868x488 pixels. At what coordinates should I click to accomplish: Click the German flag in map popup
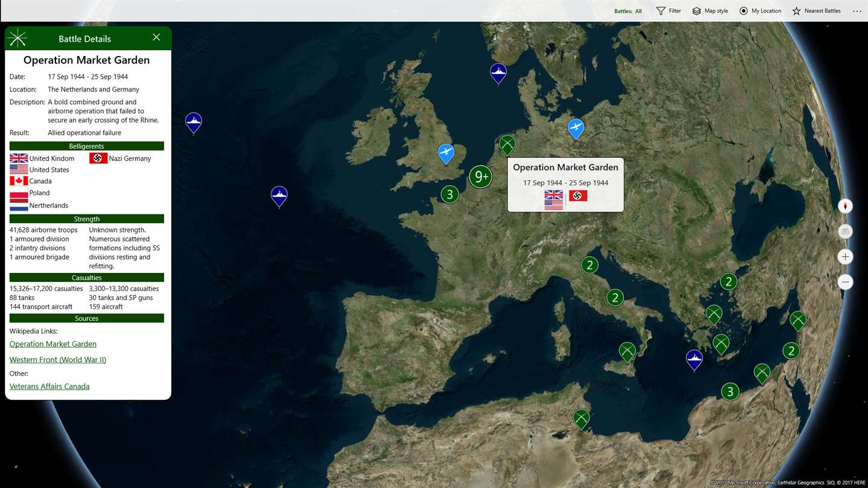click(x=578, y=196)
